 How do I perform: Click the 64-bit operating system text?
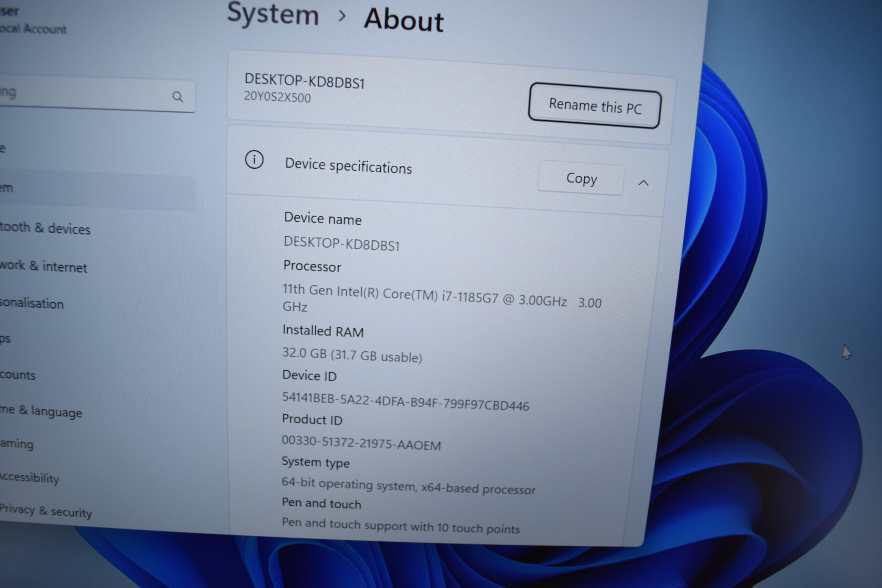408,486
